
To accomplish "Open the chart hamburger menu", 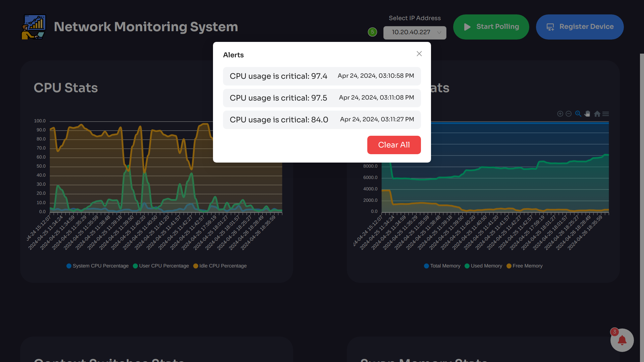I will click(606, 114).
